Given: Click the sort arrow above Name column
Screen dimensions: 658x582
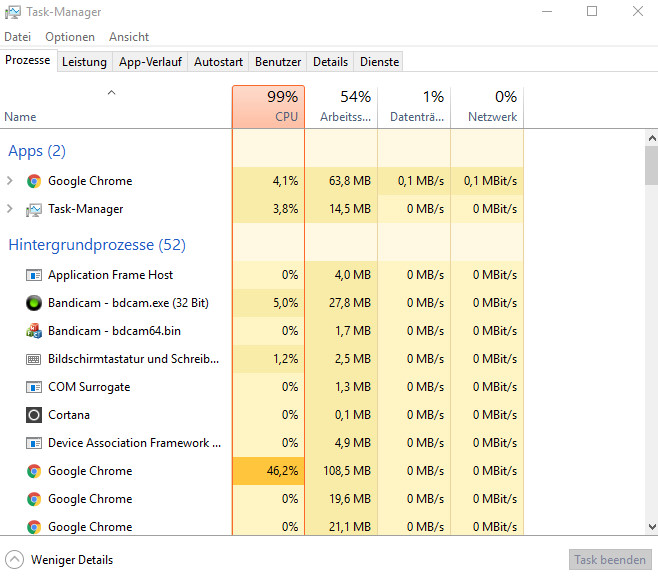Looking at the screenshot, I should click(111, 93).
